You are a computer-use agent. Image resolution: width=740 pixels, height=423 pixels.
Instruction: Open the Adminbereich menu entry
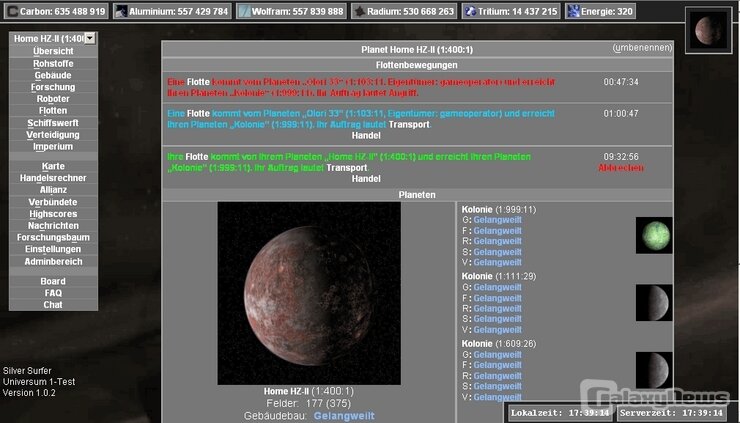point(53,262)
